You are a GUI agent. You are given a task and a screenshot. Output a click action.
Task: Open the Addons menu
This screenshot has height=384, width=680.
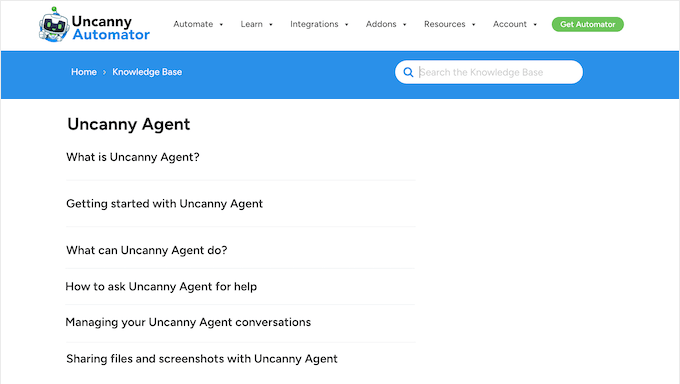(x=381, y=24)
